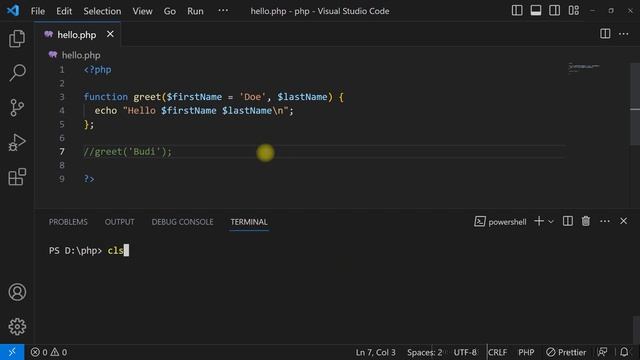
Task: Switch to the OUTPUT panel tab
Action: (120, 222)
